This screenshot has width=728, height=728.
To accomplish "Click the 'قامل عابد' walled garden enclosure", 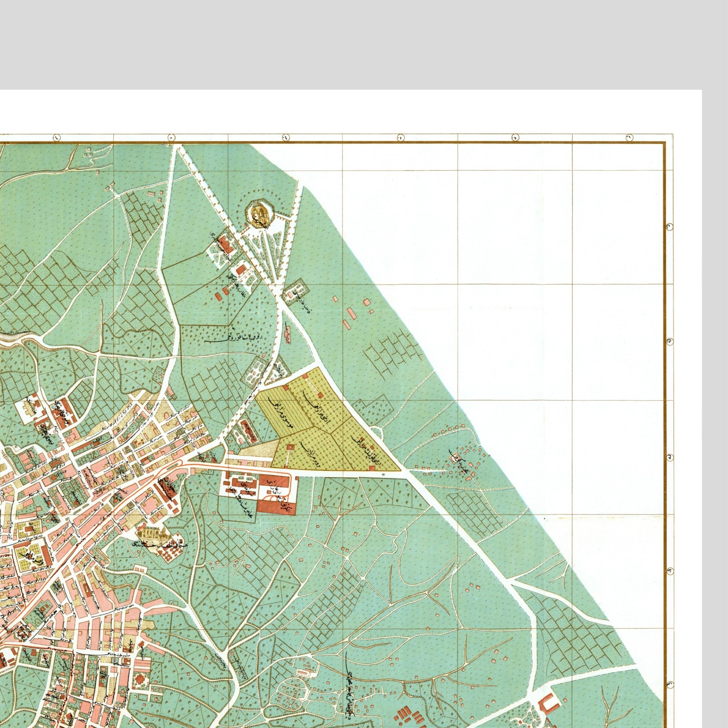I will (296, 293).
